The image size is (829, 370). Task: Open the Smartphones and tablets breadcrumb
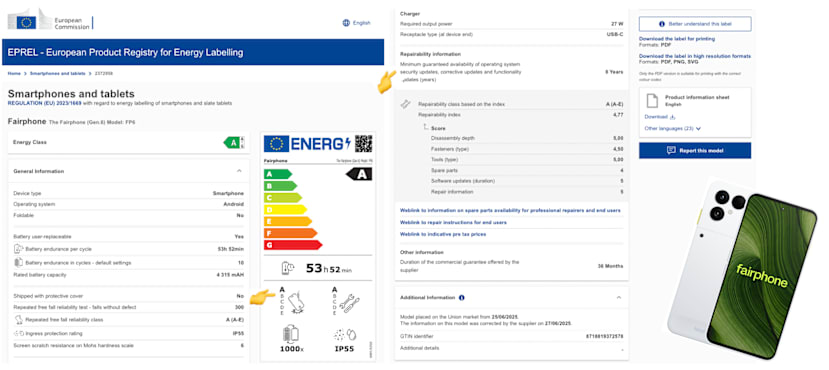pos(58,73)
